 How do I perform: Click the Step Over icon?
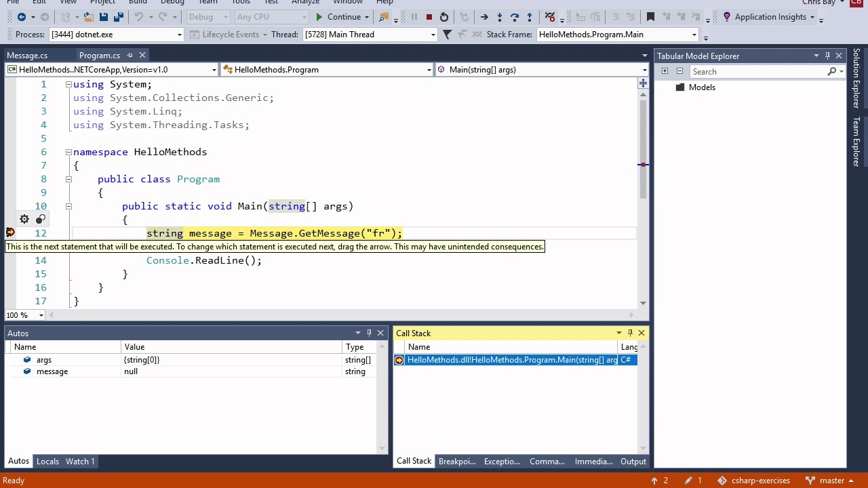(515, 17)
